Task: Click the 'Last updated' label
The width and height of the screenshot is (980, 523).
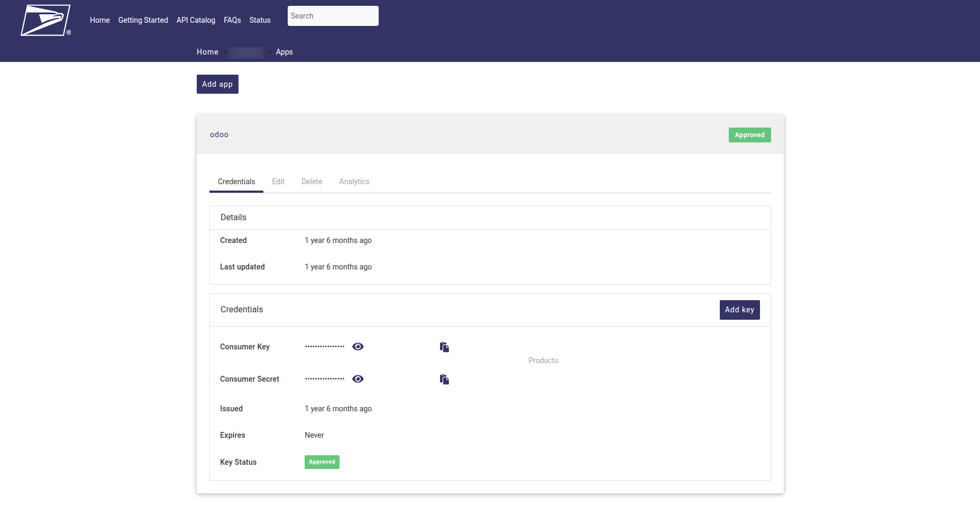Action: tap(242, 267)
